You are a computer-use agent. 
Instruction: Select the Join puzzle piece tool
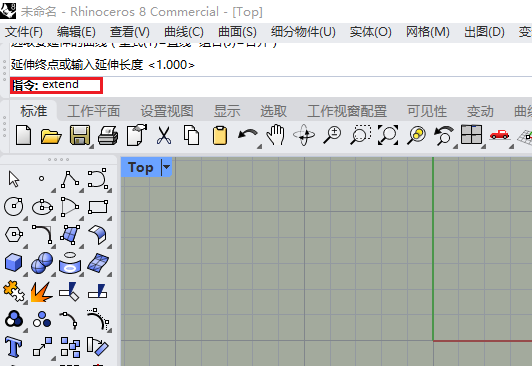14,291
